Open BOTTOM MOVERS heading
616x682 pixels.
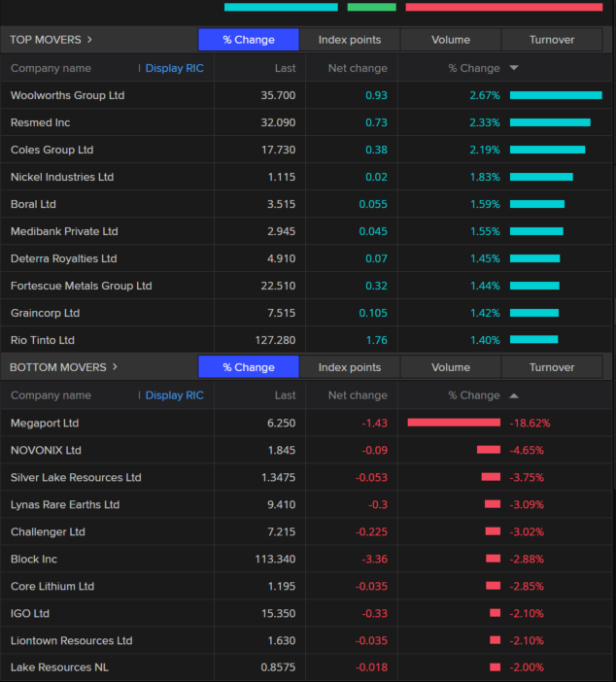[x=58, y=367]
